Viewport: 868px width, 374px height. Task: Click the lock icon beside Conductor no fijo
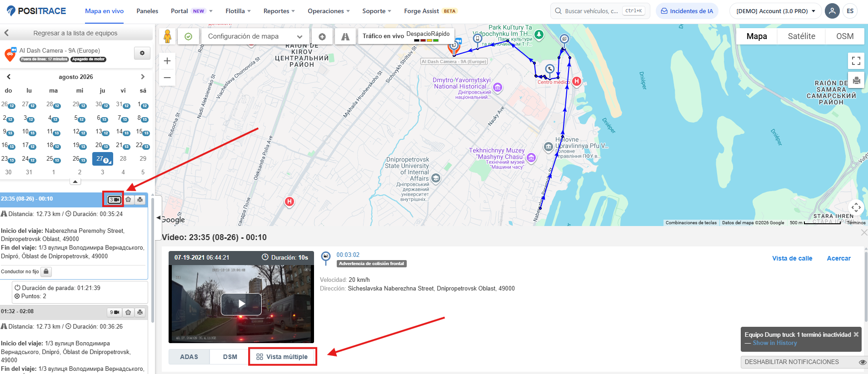46,271
